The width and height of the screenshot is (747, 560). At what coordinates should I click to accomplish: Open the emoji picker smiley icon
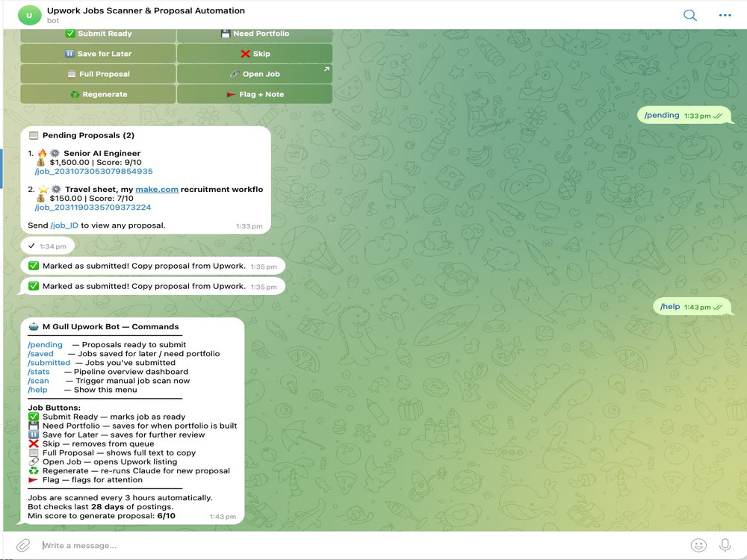pos(698,545)
